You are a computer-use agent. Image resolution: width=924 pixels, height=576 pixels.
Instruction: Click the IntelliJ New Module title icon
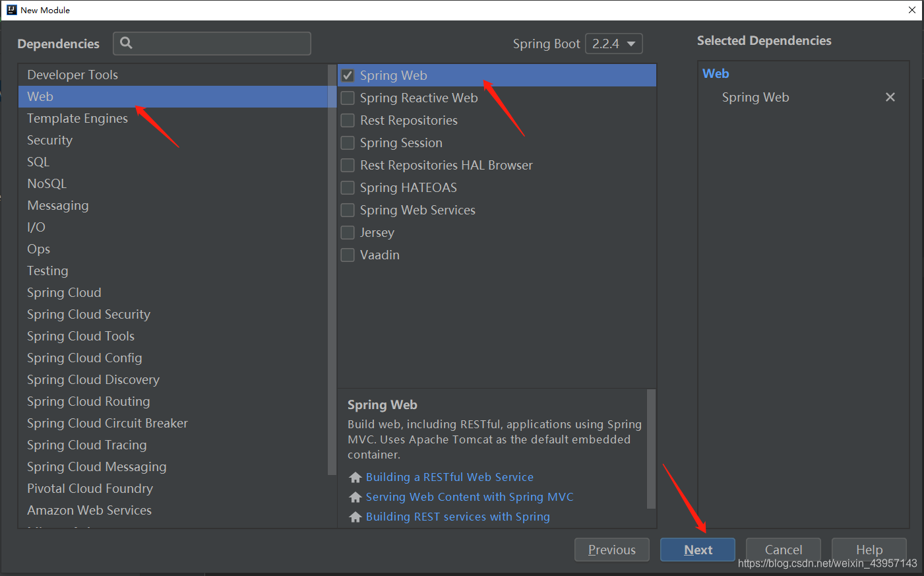click(x=11, y=10)
